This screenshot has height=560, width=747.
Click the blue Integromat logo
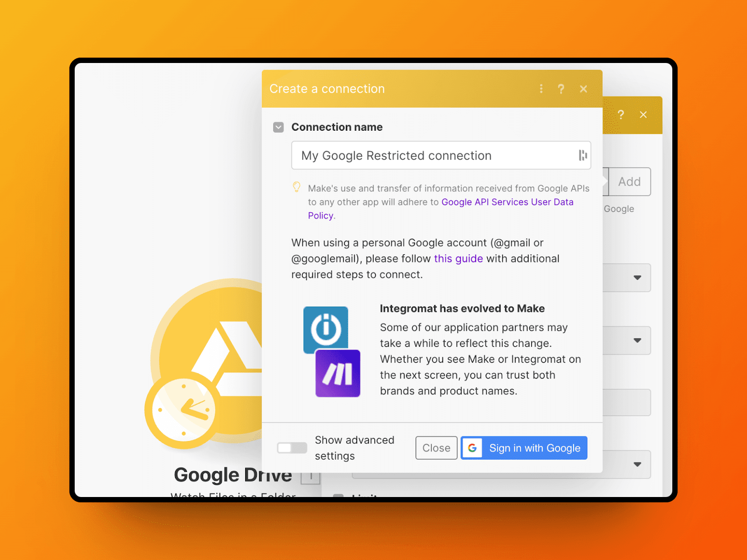(326, 329)
